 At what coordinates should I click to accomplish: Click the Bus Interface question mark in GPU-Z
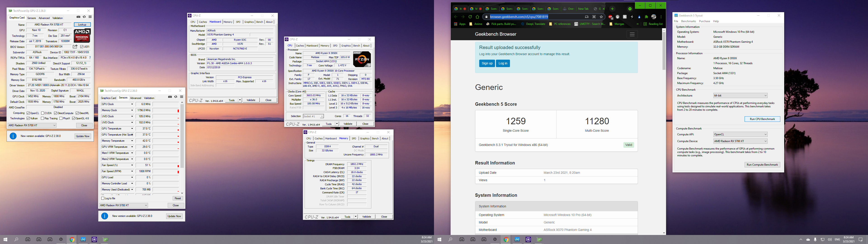pyautogui.click(x=90, y=58)
